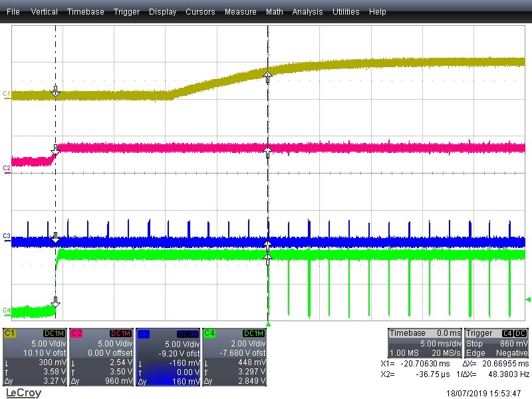Click the up-arrow cursor marker on the C1 trace
The width and height of the screenshot is (532, 399).
(268, 77)
